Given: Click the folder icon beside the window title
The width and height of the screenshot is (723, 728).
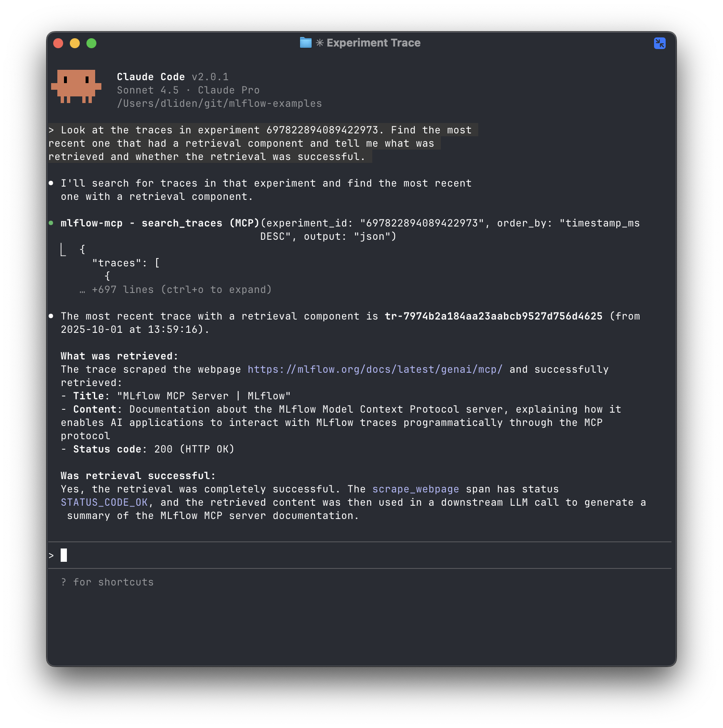Looking at the screenshot, I should pos(305,43).
